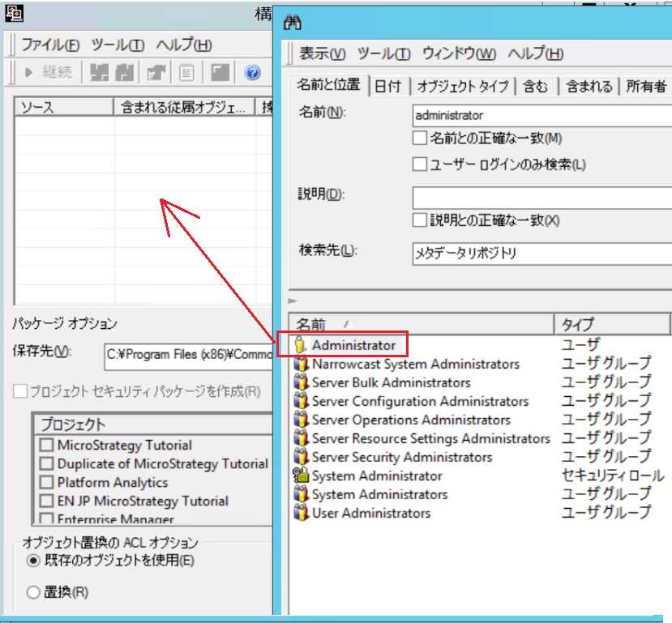Click the ソース column header
The image size is (672, 623).
[x=64, y=107]
